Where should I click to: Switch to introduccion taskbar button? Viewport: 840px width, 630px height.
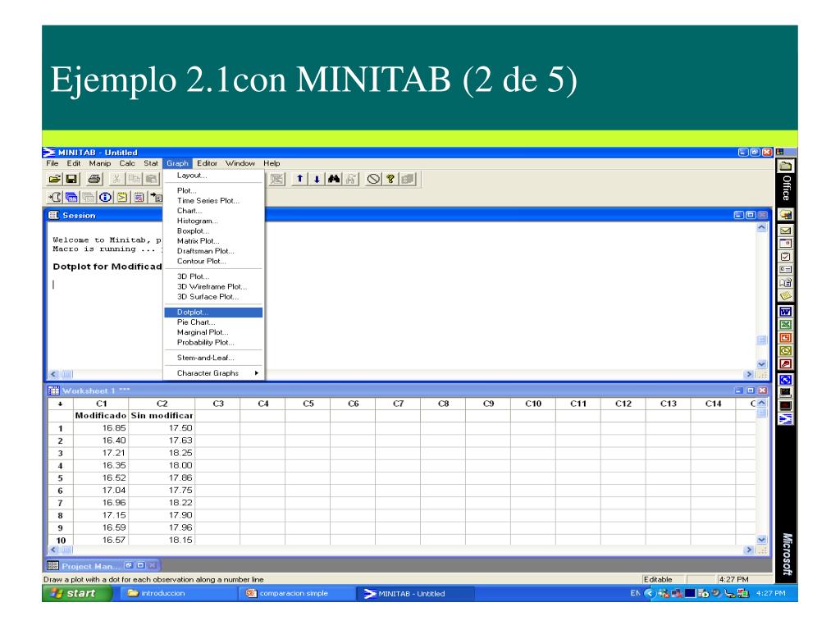coord(177,594)
